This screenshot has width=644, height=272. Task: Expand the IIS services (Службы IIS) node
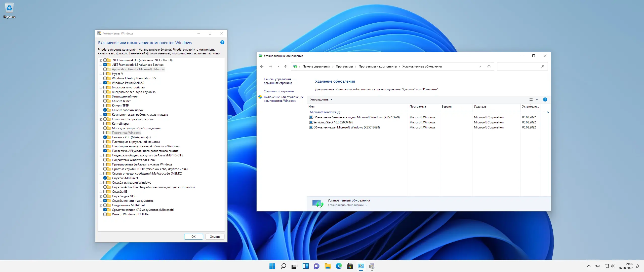(101, 192)
